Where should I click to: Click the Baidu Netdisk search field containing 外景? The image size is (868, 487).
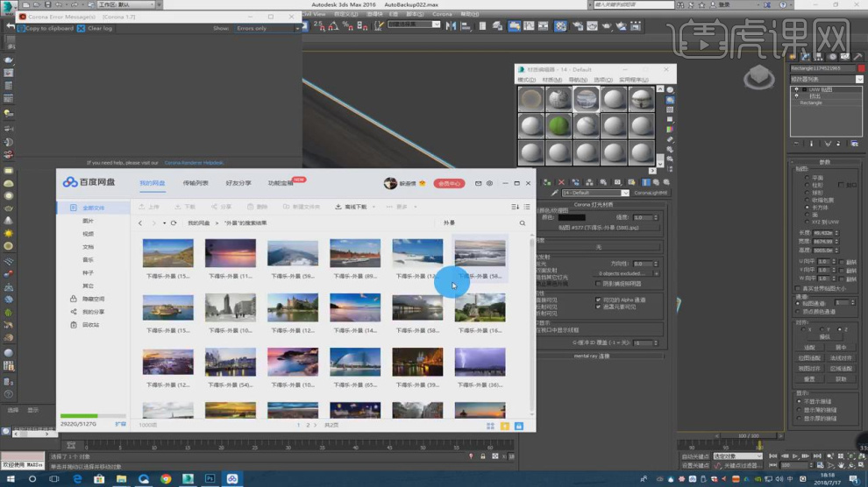[x=479, y=222]
